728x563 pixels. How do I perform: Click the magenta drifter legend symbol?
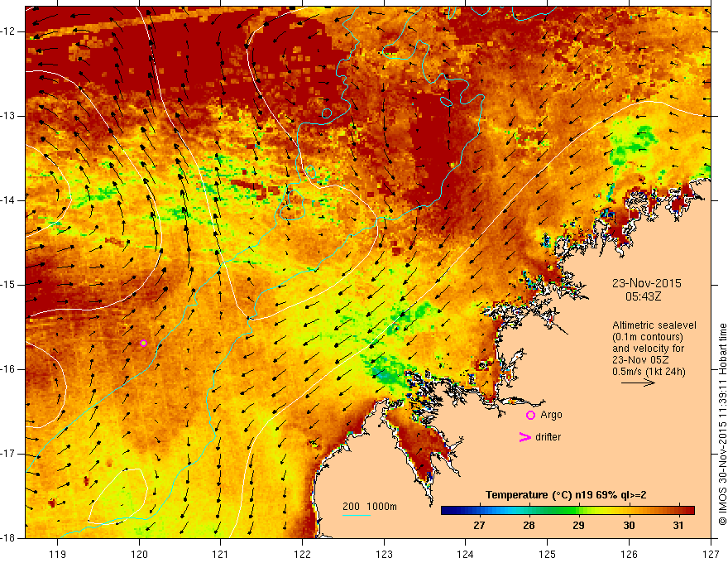tap(524, 437)
